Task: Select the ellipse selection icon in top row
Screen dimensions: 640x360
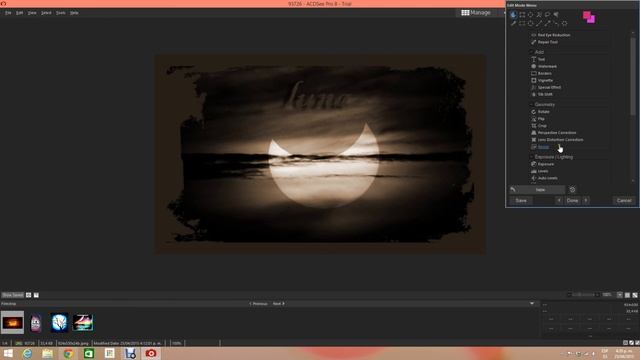Action: coord(531,15)
